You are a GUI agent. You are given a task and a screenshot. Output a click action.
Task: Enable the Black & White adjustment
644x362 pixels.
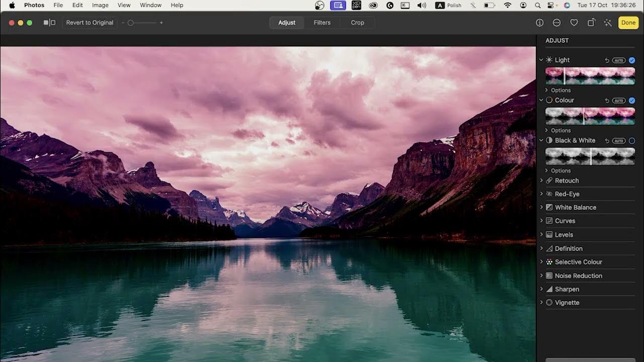click(632, 140)
